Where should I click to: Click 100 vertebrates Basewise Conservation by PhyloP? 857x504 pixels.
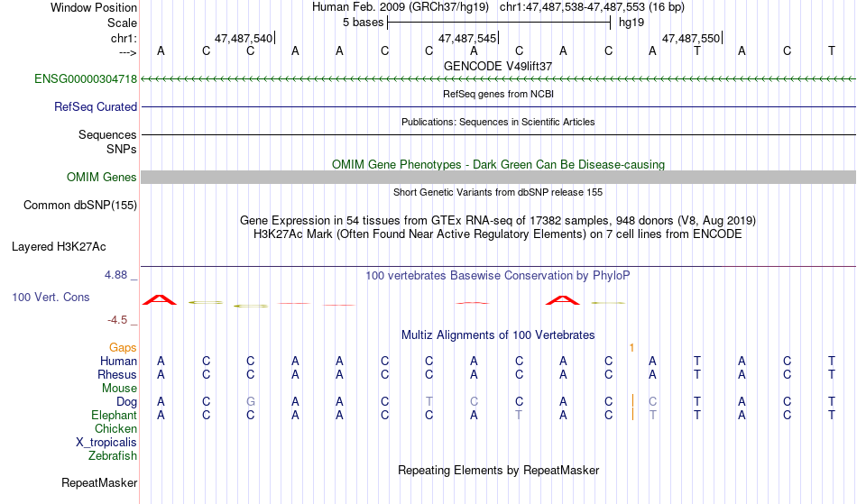click(x=498, y=276)
